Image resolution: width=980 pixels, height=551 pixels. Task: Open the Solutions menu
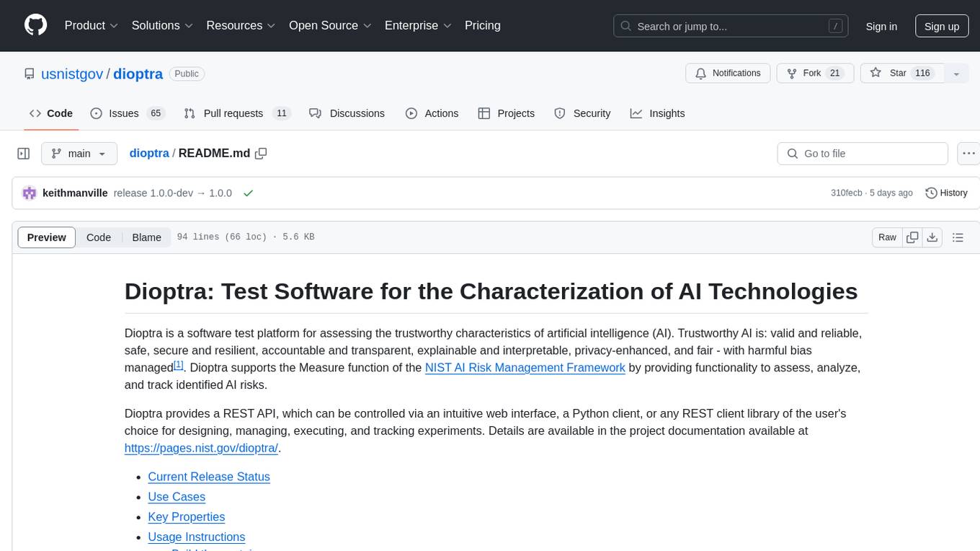point(162,25)
